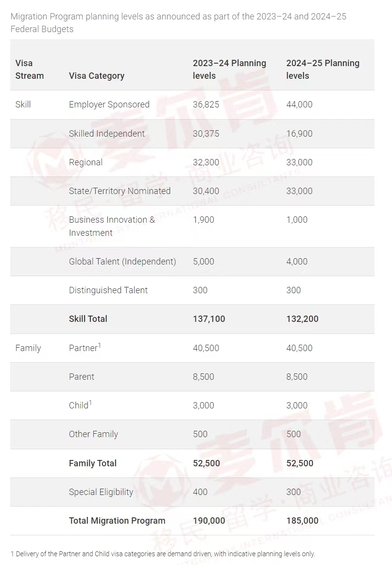Click the Family Total 52,500 for 2024–25
Image resolution: width=392 pixels, height=565 pixels.
point(300,463)
